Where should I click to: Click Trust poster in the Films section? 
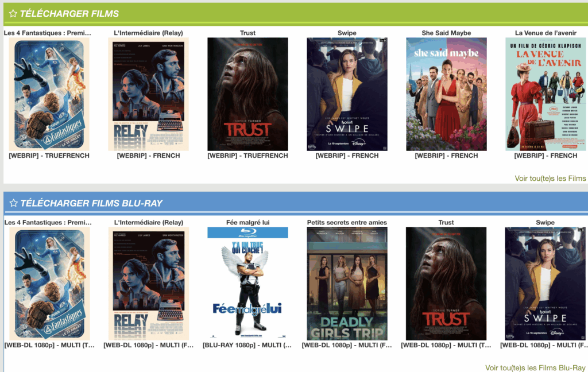pos(247,94)
